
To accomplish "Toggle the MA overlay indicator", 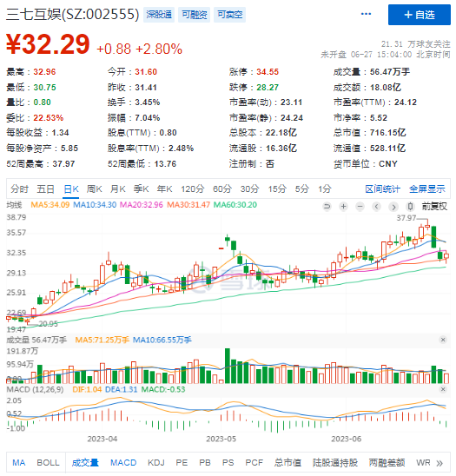I will (19, 463).
